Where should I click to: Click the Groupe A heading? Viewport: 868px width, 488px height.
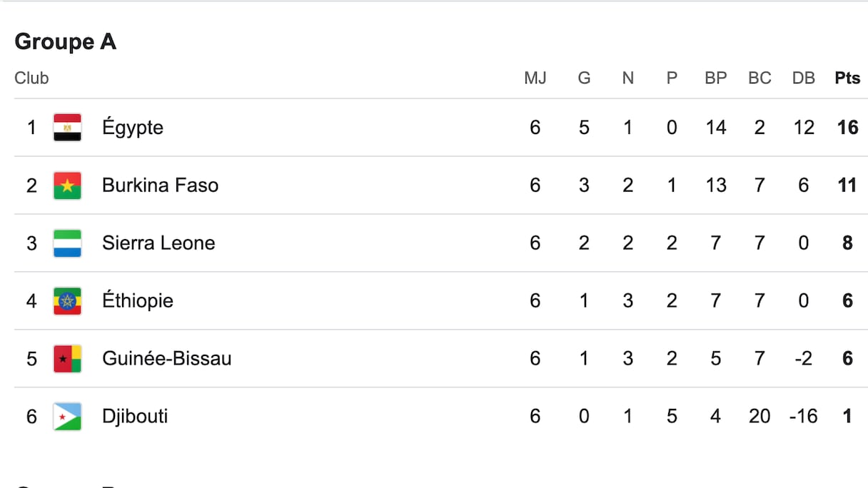click(x=65, y=42)
